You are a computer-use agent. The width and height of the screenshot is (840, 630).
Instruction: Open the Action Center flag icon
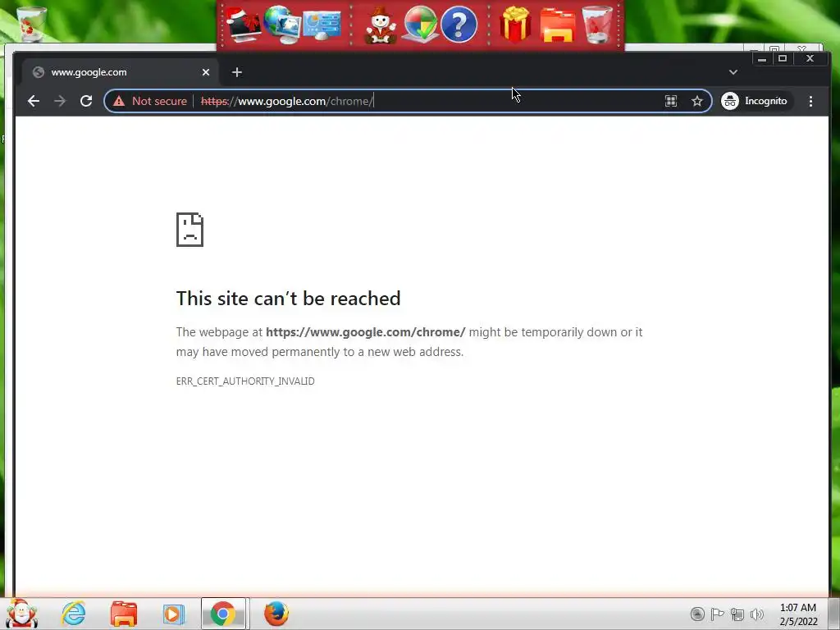tap(717, 614)
